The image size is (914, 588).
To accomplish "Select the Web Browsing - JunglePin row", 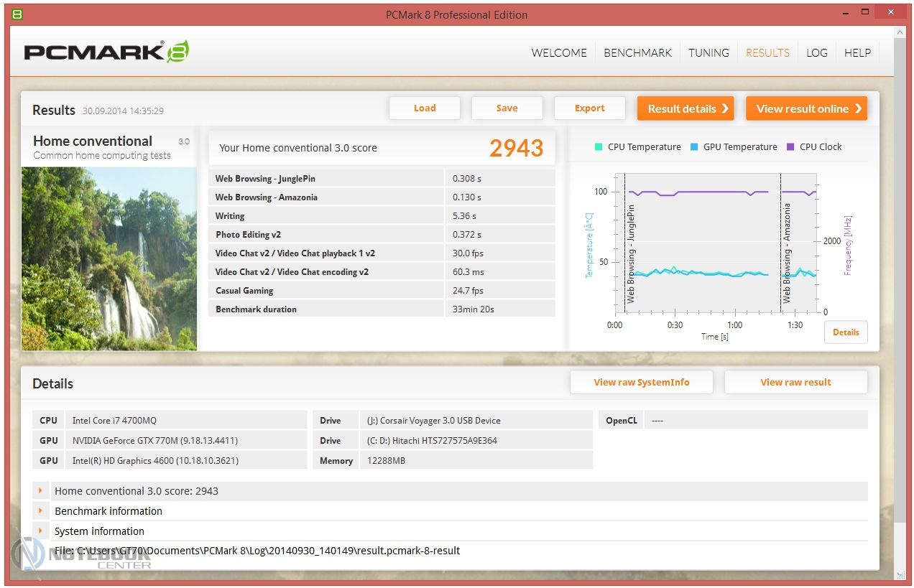I will (x=382, y=179).
